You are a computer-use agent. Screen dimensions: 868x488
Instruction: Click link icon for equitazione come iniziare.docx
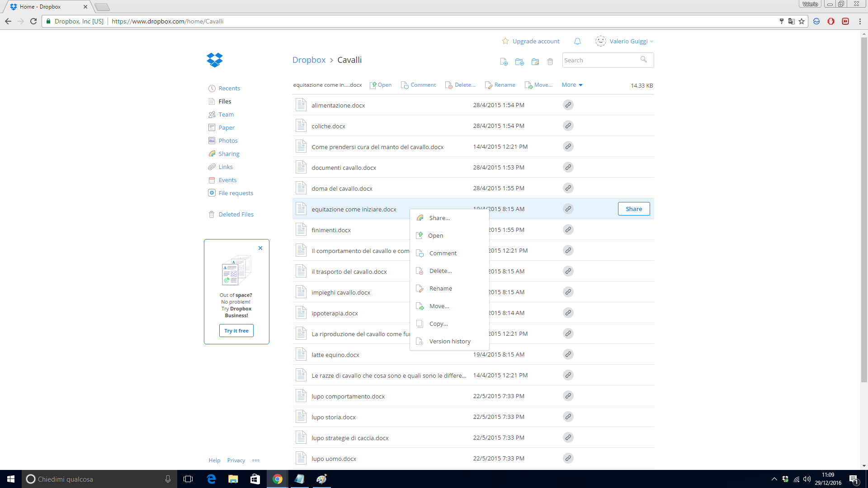coord(568,209)
